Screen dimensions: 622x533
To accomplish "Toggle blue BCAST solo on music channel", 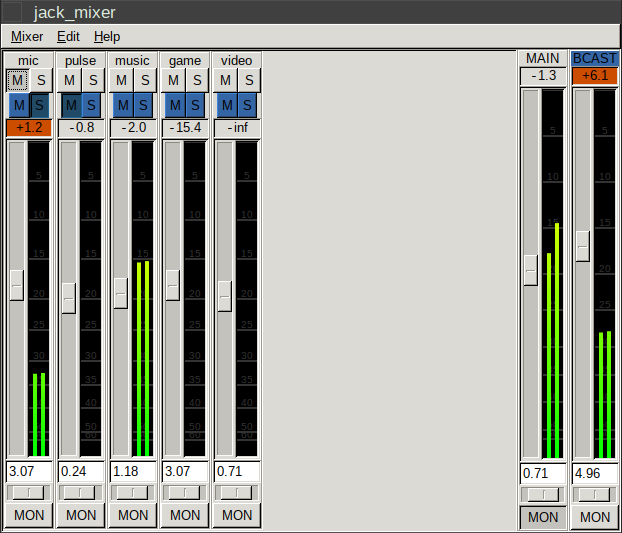I will coord(143,105).
